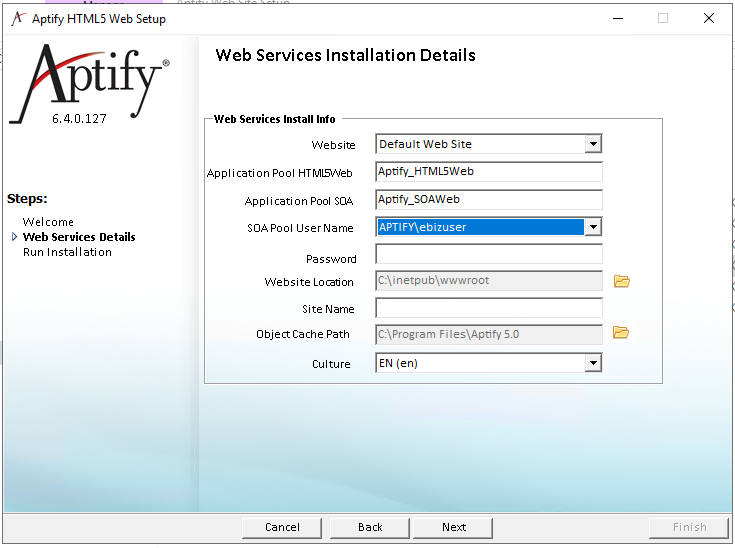This screenshot has width=735, height=548.
Task: Click the Steps: heading
Action: (27, 199)
